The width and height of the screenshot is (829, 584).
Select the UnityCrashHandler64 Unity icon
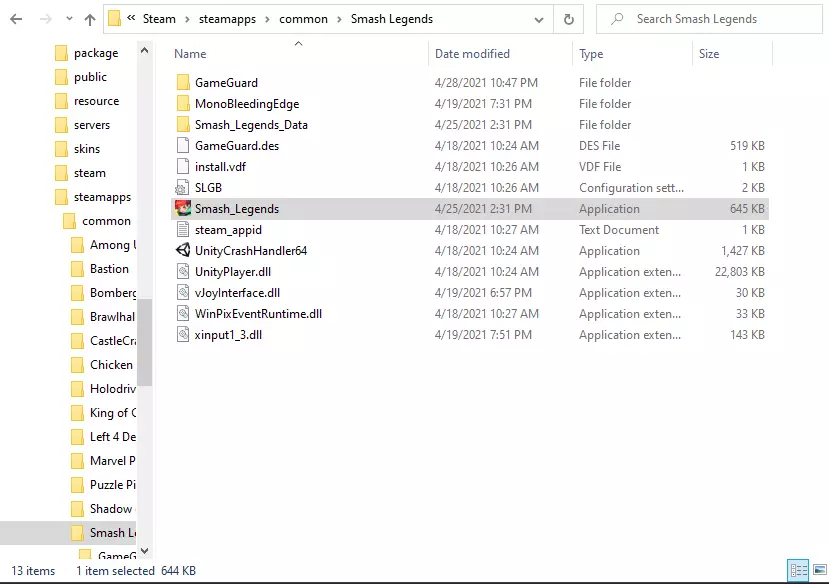(183, 250)
